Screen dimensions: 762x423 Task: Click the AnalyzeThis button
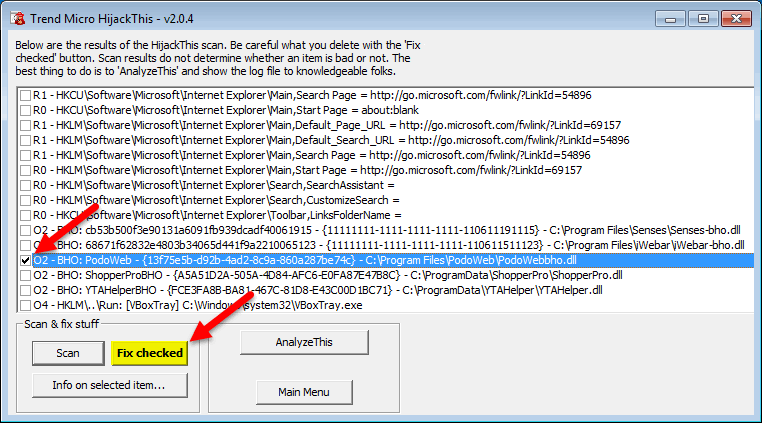tap(304, 342)
